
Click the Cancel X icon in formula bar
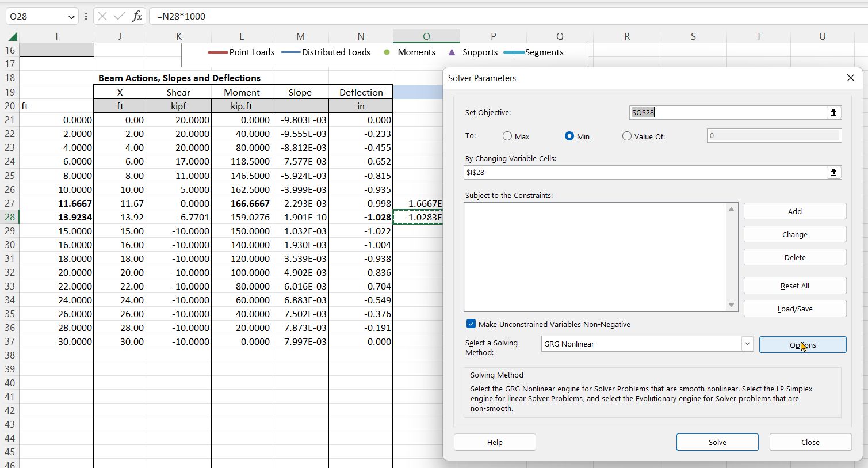pos(102,16)
